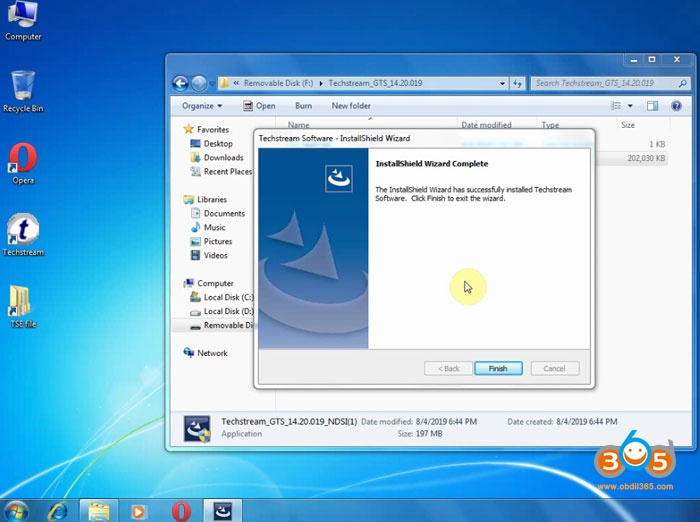Screen dimensions: 700x522
Task: Click the Windows Start button
Action: coord(16,511)
